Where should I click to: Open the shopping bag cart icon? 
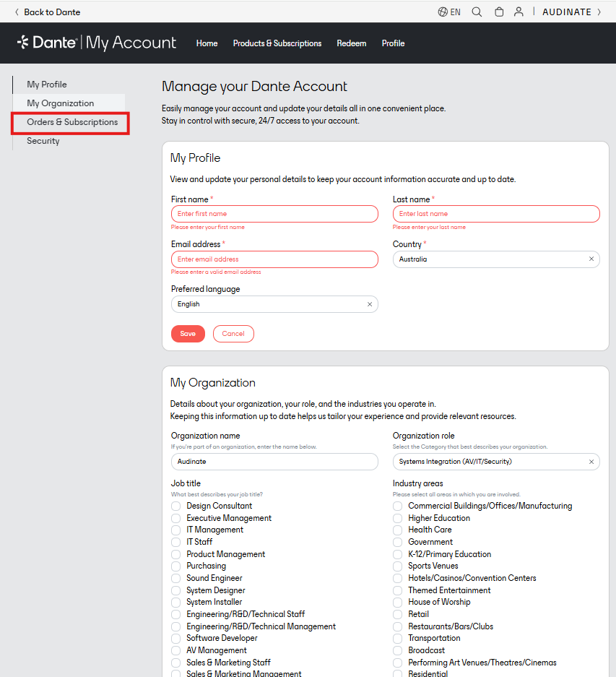(x=498, y=12)
